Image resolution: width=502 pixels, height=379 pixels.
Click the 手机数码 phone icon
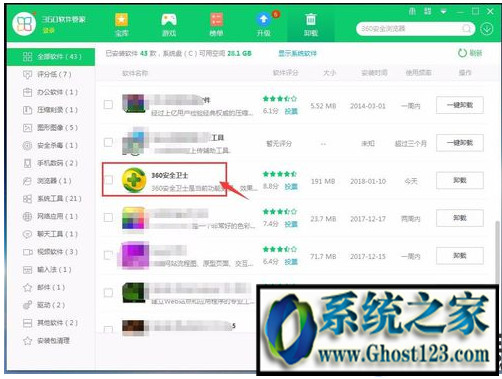click(27, 163)
